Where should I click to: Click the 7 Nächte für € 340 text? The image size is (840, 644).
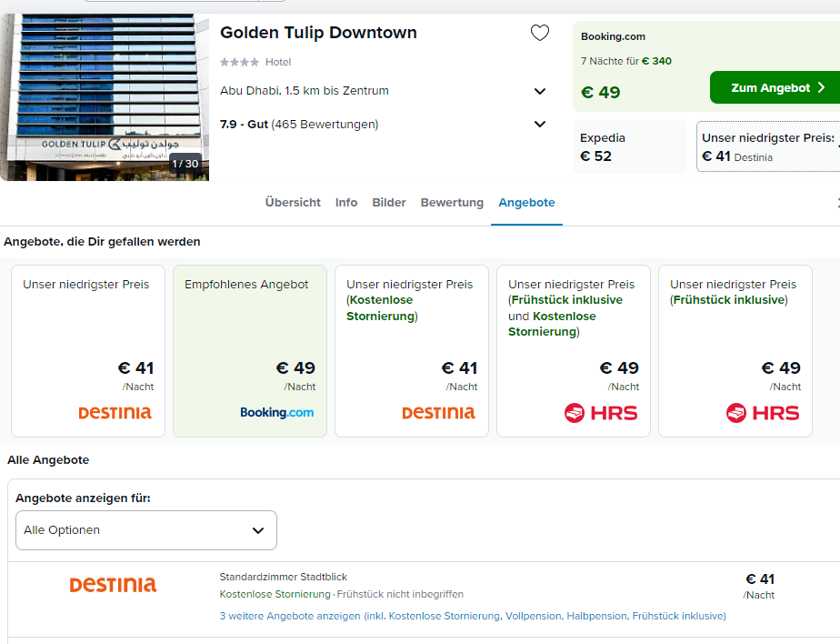point(625,61)
